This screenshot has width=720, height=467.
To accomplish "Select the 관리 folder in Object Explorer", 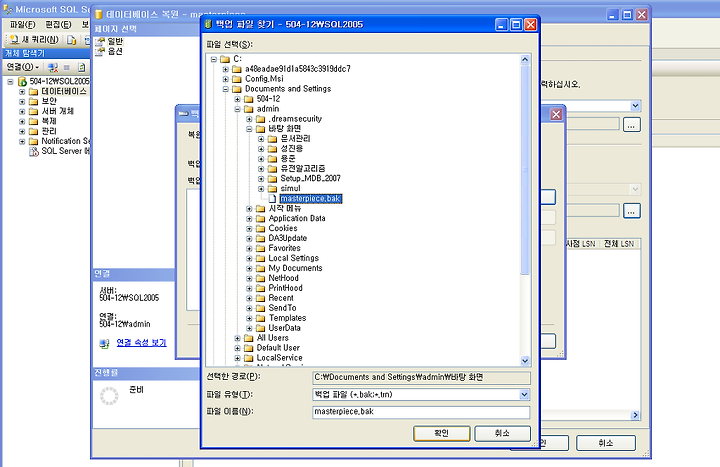I will point(49,131).
